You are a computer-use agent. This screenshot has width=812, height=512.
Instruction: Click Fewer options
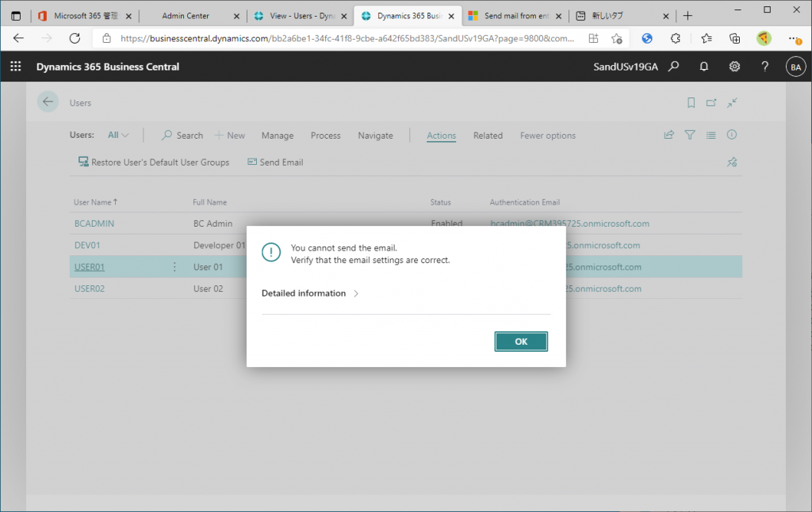pyautogui.click(x=548, y=135)
